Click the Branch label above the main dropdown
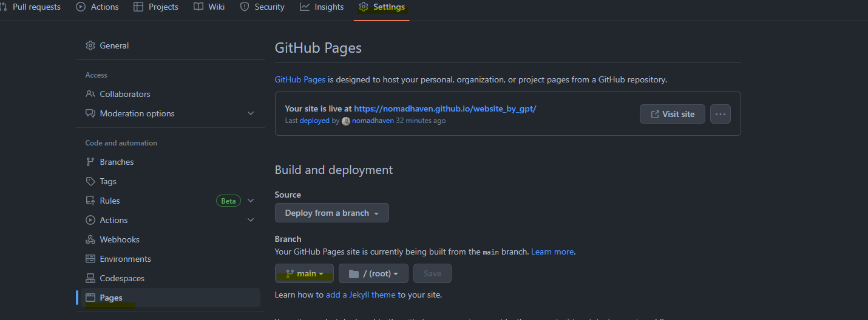The image size is (868, 320). coord(288,239)
